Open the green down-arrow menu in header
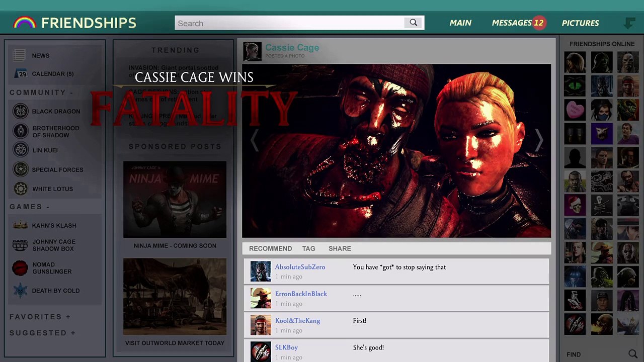This screenshot has width=644, height=362. click(x=629, y=23)
